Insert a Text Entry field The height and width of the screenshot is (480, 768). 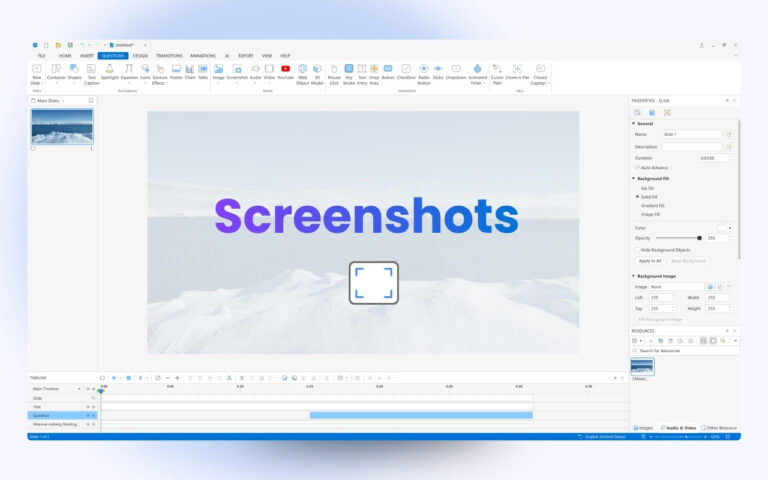pos(362,74)
